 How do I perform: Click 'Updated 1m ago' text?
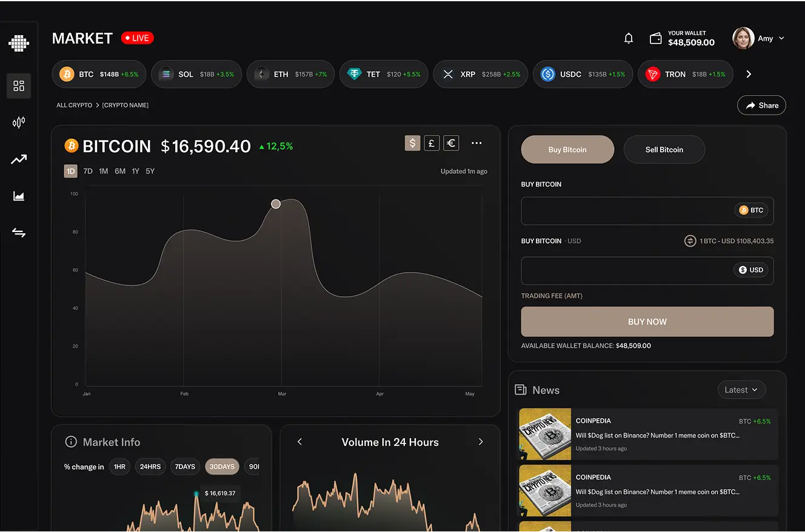464,171
